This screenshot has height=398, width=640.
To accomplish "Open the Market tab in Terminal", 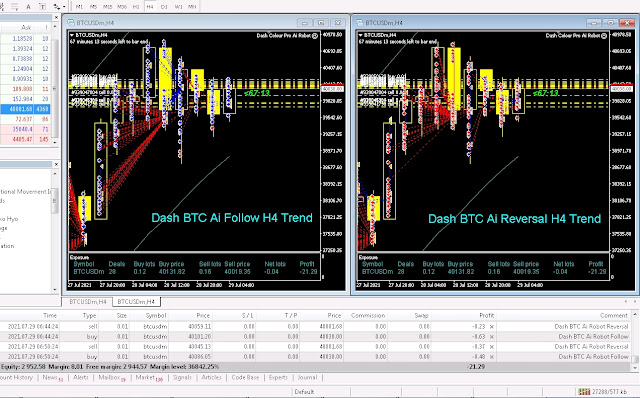I will pyautogui.click(x=149, y=378).
